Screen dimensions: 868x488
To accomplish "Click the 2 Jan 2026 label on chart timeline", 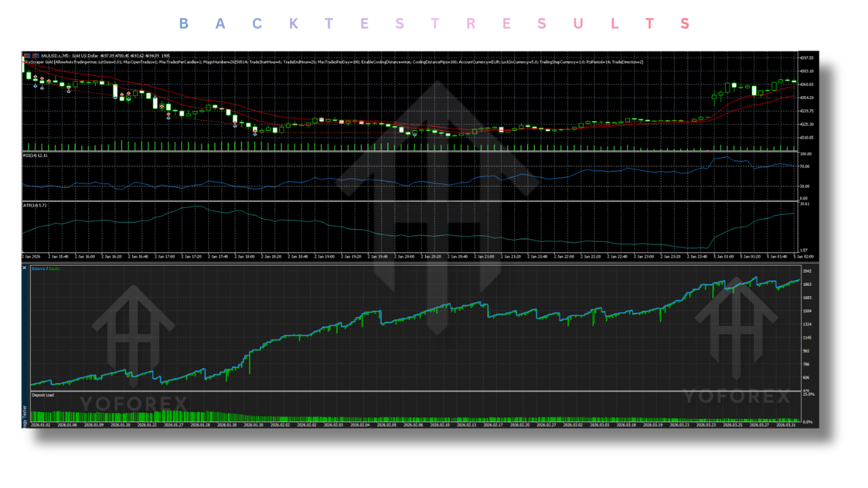I will pos(31,256).
